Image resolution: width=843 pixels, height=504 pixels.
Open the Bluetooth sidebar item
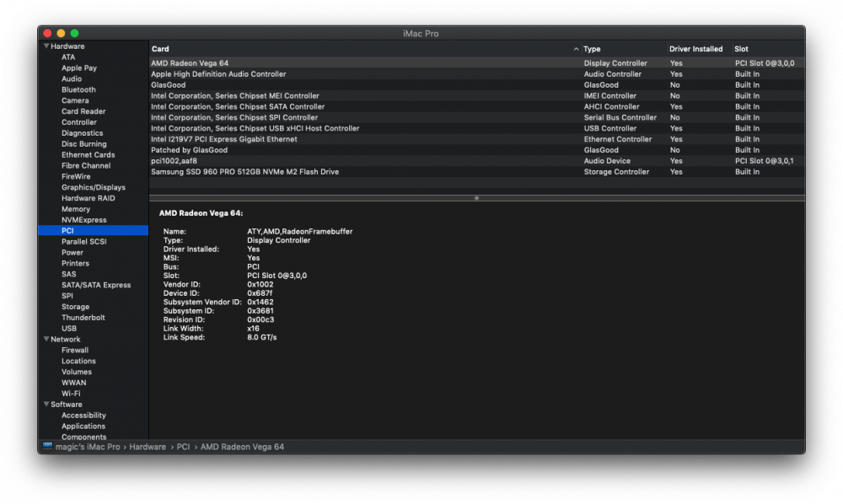click(x=78, y=89)
